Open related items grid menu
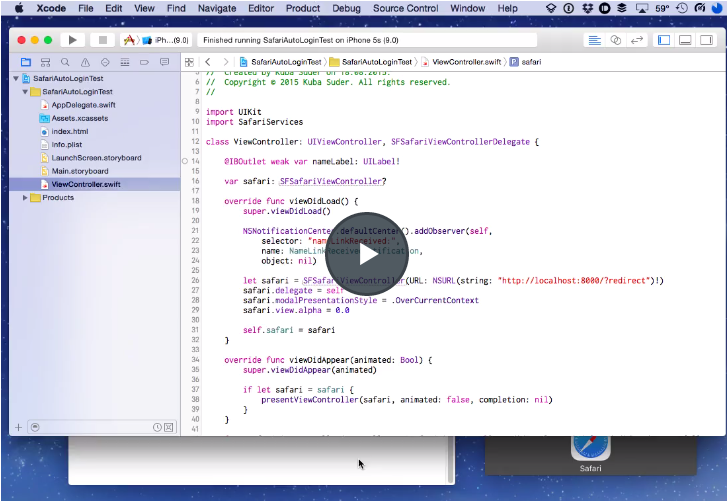 click(189, 62)
